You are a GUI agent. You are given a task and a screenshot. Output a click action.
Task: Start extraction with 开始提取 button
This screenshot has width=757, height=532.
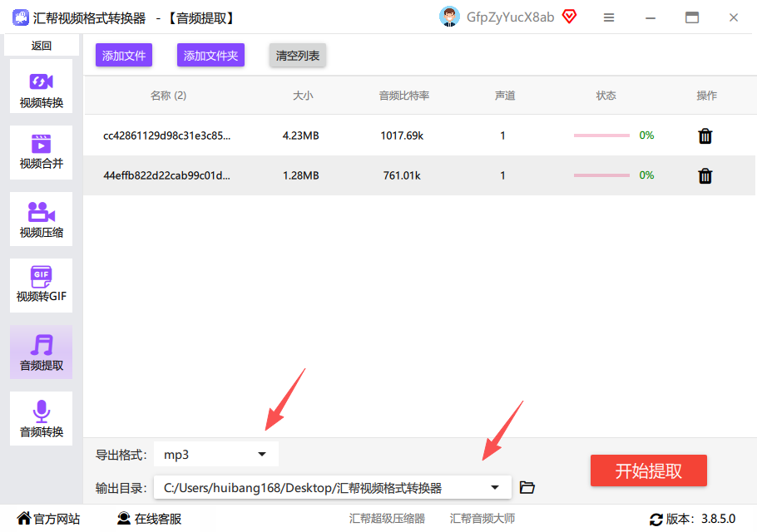click(x=648, y=470)
